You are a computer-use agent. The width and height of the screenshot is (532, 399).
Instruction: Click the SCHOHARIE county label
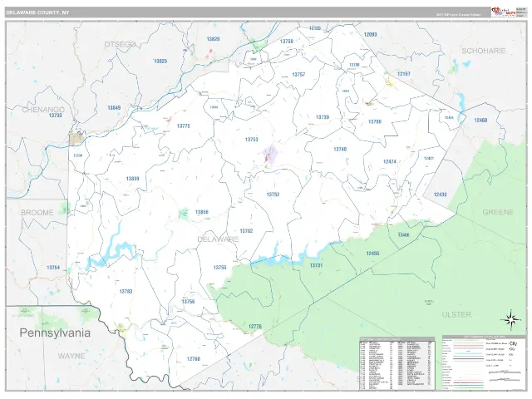click(484, 51)
